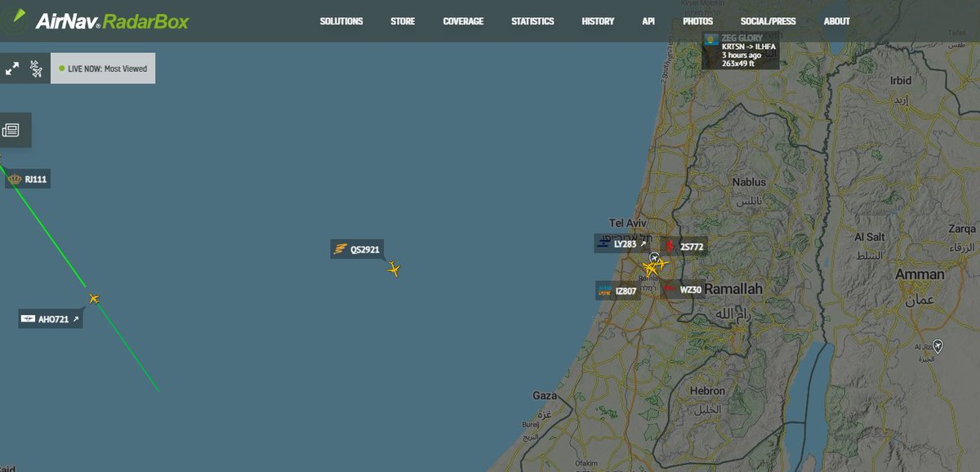The height and width of the screenshot is (472, 980).
Task: Click the El Al logo on LY283 label
Action: pyautogui.click(x=604, y=243)
